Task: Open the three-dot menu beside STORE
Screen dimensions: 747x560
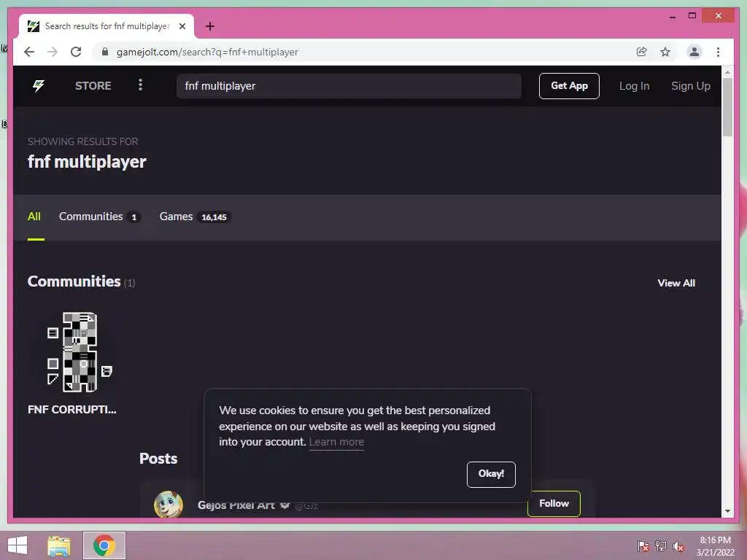Action: [x=140, y=85]
